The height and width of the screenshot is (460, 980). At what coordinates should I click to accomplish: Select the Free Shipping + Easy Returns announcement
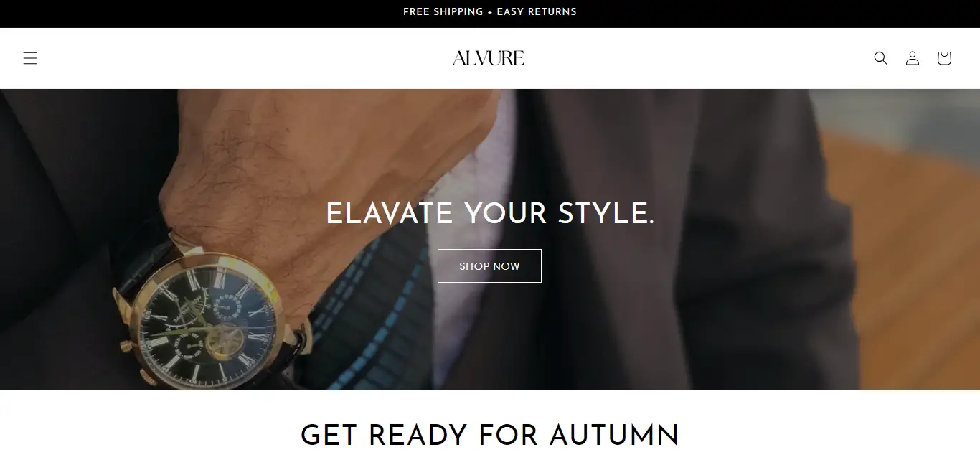tap(490, 11)
